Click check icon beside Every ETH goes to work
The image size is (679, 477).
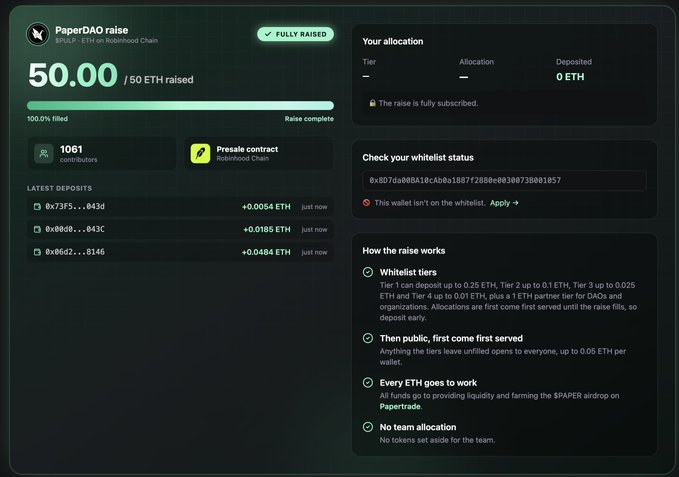tap(368, 383)
